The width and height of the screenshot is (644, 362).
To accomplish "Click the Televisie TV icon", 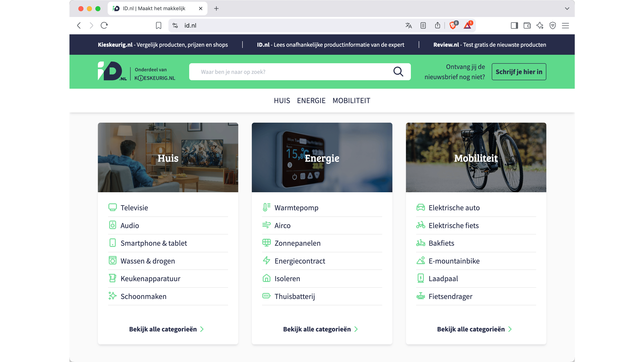I will coord(113,207).
